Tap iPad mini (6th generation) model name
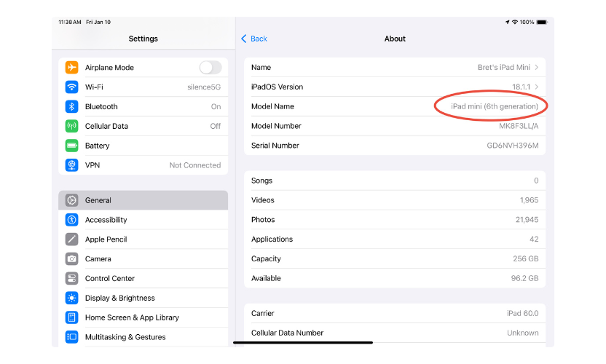 click(495, 106)
